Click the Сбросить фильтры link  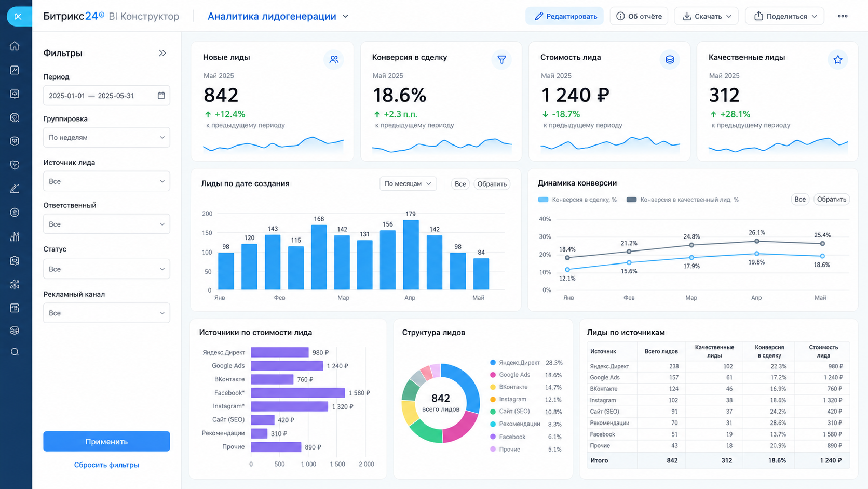pos(106,465)
